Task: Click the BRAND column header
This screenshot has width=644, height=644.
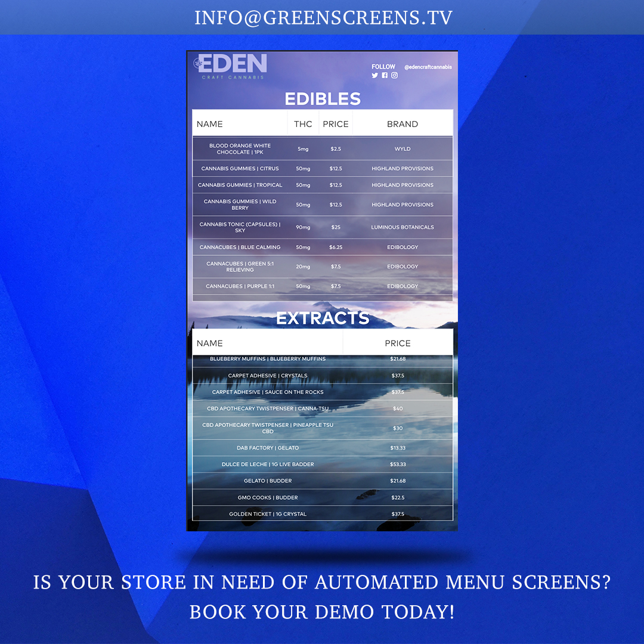Action: 402,124
